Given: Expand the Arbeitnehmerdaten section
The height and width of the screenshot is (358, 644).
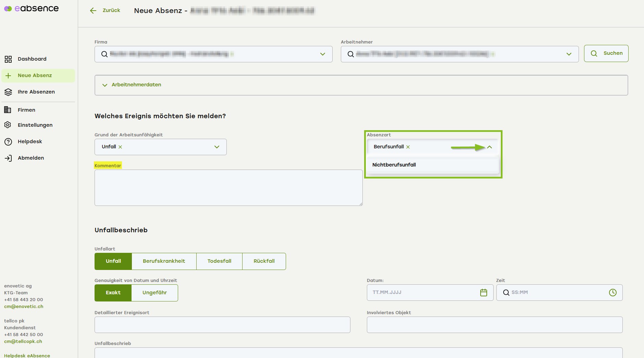Looking at the screenshot, I should [105, 85].
